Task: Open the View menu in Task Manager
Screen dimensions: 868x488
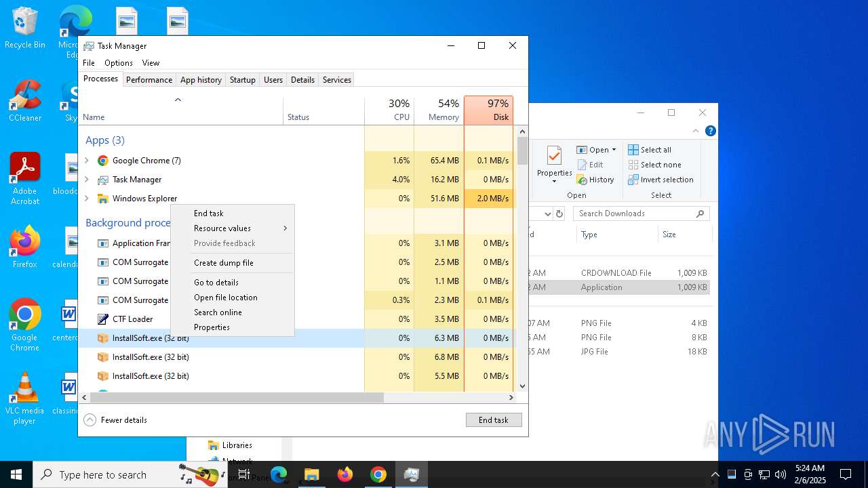Action: [151, 63]
